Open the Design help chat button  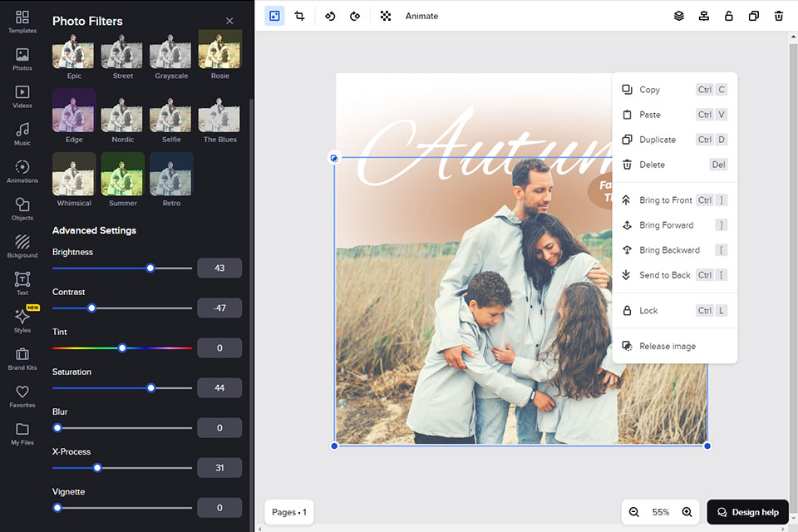point(747,512)
